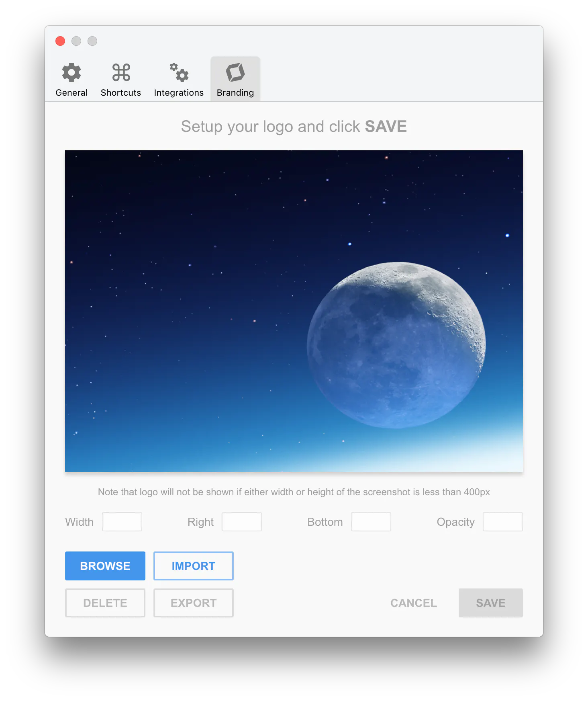Open the Integrations tab
Screen dimensions: 588x701
179,80
